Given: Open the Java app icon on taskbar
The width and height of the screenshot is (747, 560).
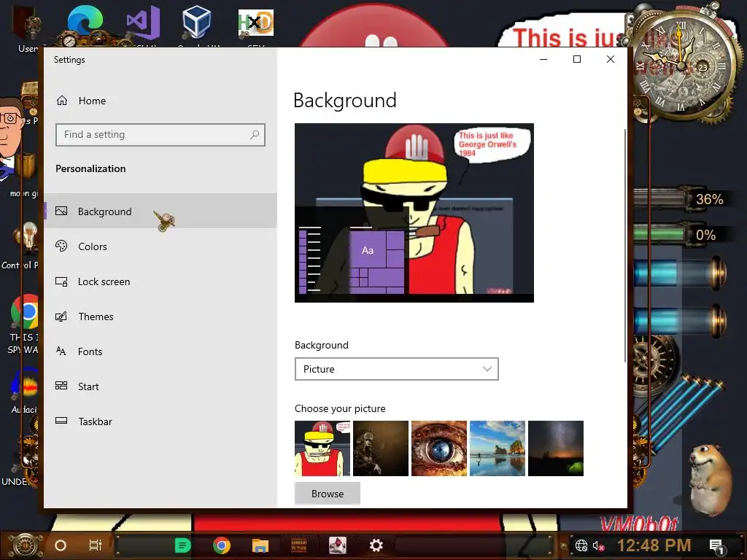Looking at the screenshot, I should click(x=338, y=545).
